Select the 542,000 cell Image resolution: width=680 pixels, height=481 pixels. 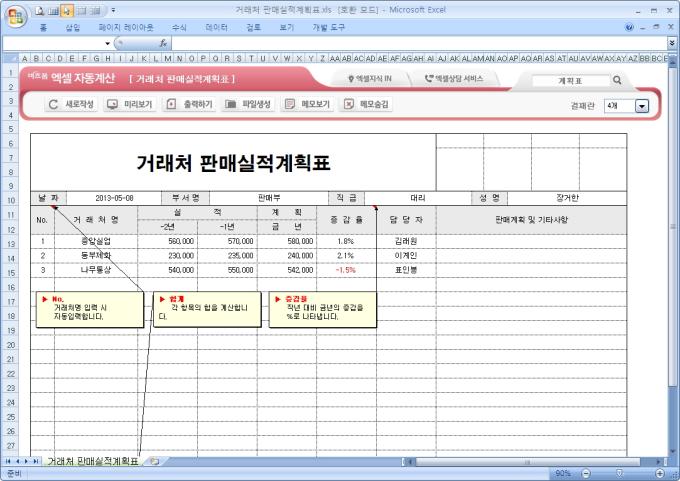(x=287, y=270)
